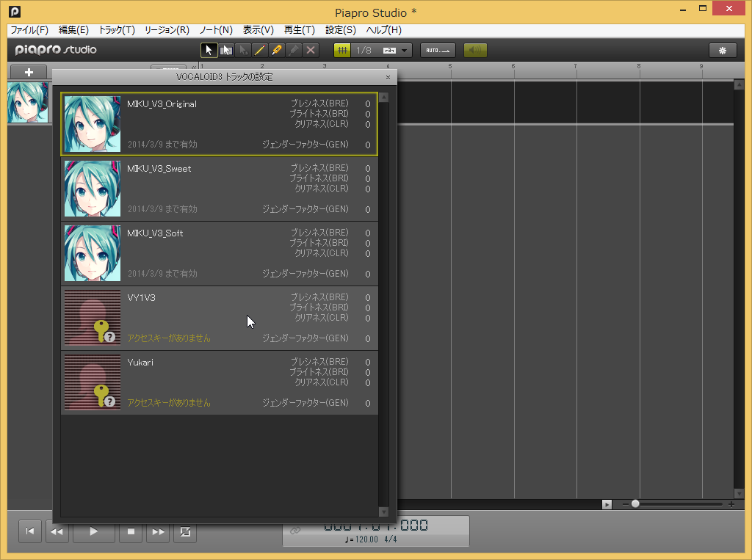Screen dimensions: 752x560
Task: Select the arrow pointer tool
Action: (x=209, y=50)
